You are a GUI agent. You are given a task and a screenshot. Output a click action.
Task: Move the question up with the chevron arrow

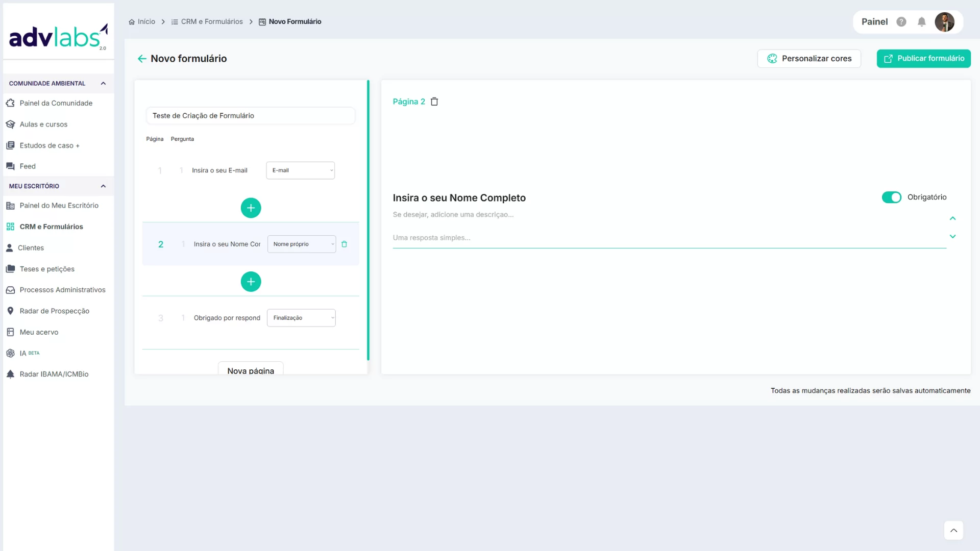point(952,218)
